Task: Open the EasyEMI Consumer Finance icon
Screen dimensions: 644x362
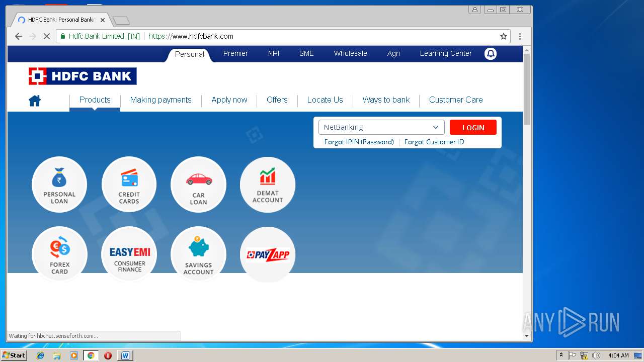Action: tap(129, 254)
